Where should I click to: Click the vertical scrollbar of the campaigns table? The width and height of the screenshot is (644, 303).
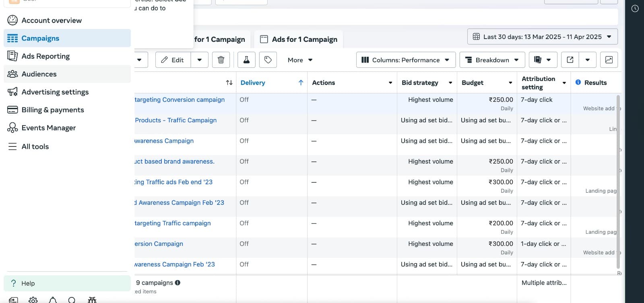(x=618, y=181)
